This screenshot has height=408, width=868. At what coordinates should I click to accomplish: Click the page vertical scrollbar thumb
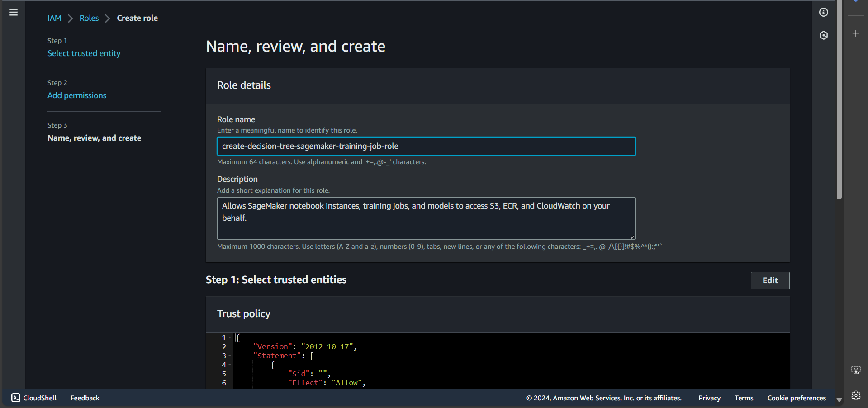[839, 100]
